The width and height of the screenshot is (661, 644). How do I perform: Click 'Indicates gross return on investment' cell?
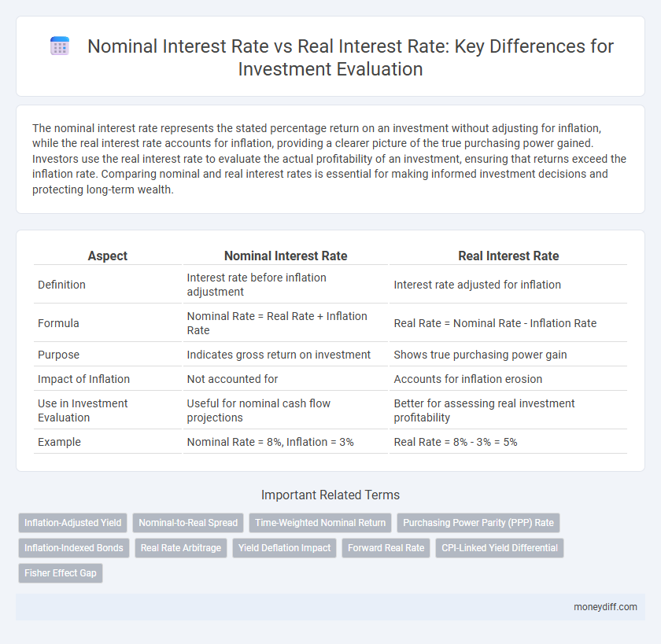286,355
